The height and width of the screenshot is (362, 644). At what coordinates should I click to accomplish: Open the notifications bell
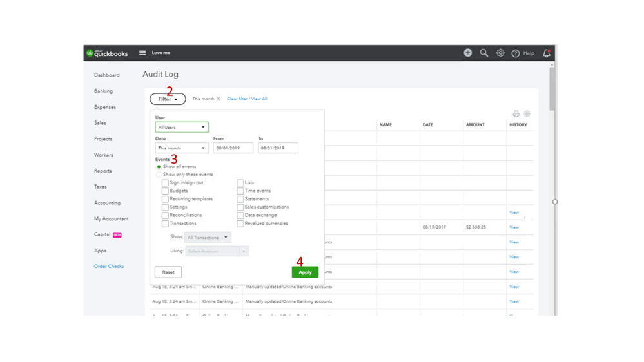(546, 53)
